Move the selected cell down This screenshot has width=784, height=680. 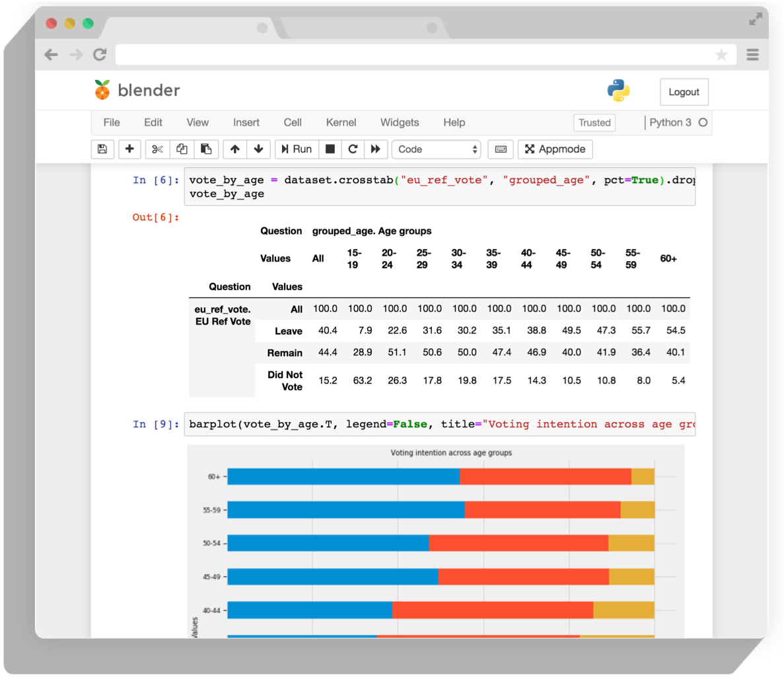coord(259,149)
